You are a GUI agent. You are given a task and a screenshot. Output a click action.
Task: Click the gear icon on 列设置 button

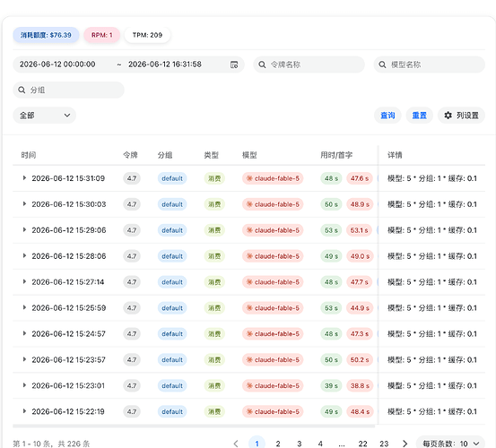pyautogui.click(x=448, y=116)
